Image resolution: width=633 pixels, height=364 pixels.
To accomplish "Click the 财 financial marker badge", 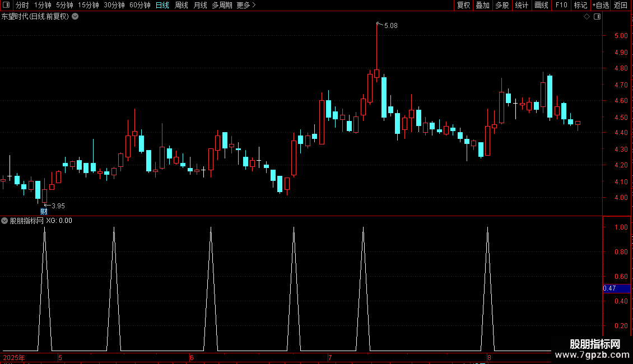I will [x=44, y=212].
